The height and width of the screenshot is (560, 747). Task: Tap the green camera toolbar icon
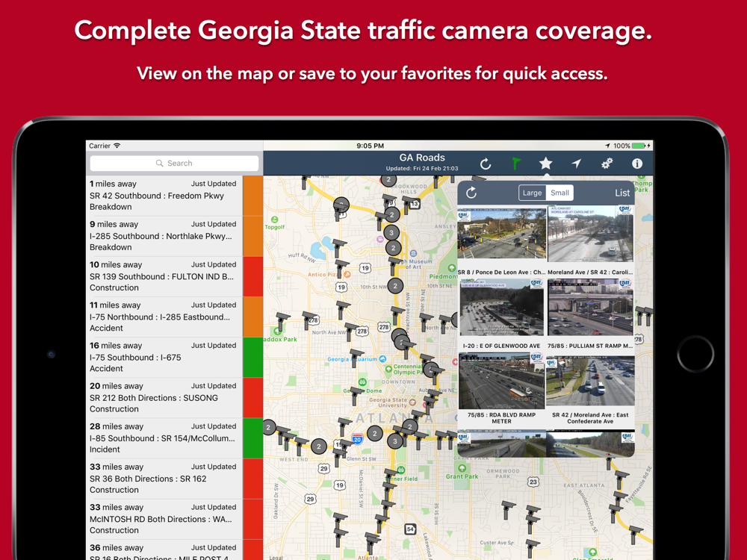click(515, 164)
